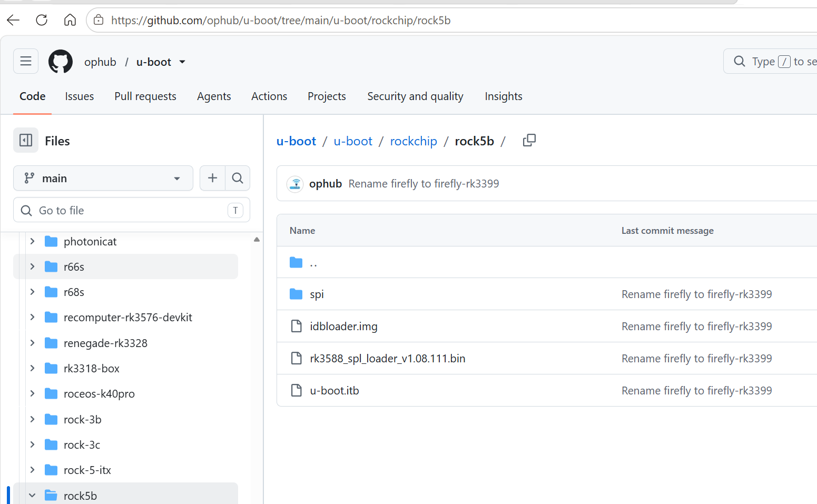Screen dimensions: 817x504
Task: Expand the photonicat folder chevron
Action: click(32, 241)
